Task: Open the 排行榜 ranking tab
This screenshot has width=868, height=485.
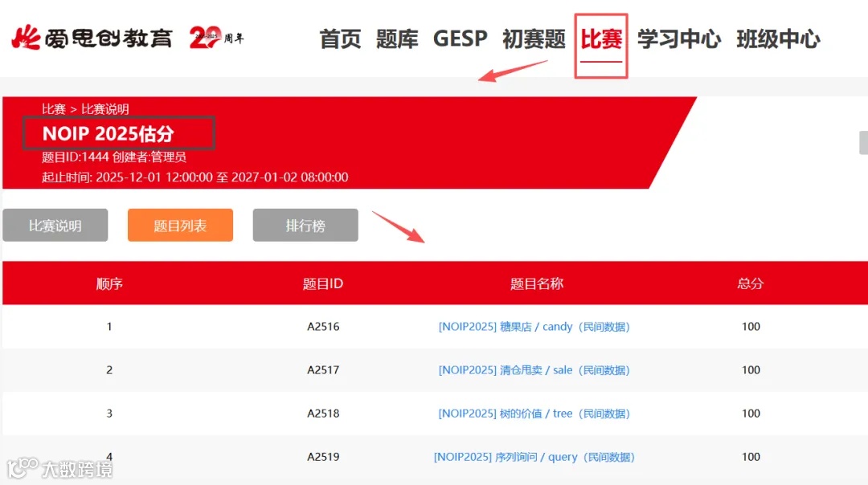Action: tap(305, 225)
